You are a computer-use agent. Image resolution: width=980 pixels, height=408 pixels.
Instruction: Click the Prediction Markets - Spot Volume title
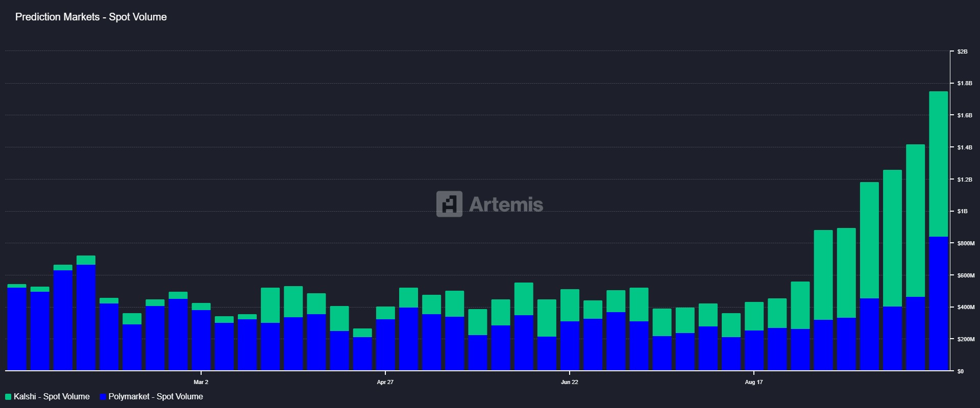coord(91,17)
